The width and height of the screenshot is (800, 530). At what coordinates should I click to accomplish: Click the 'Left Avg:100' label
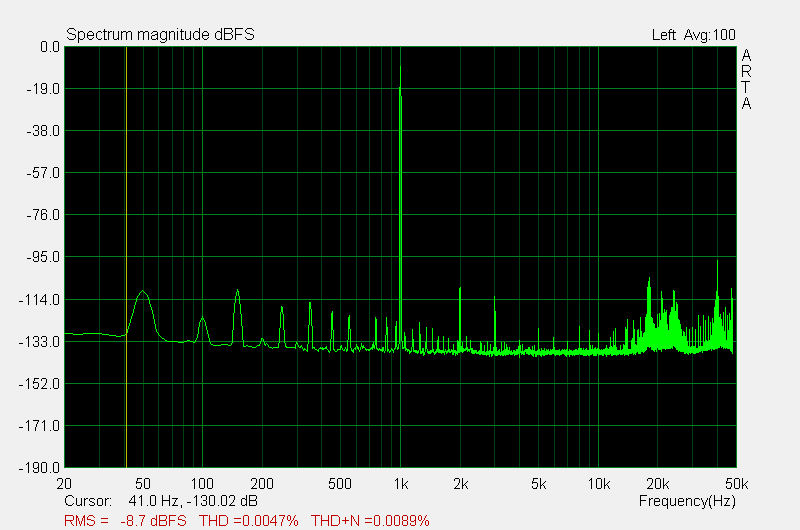(693, 35)
